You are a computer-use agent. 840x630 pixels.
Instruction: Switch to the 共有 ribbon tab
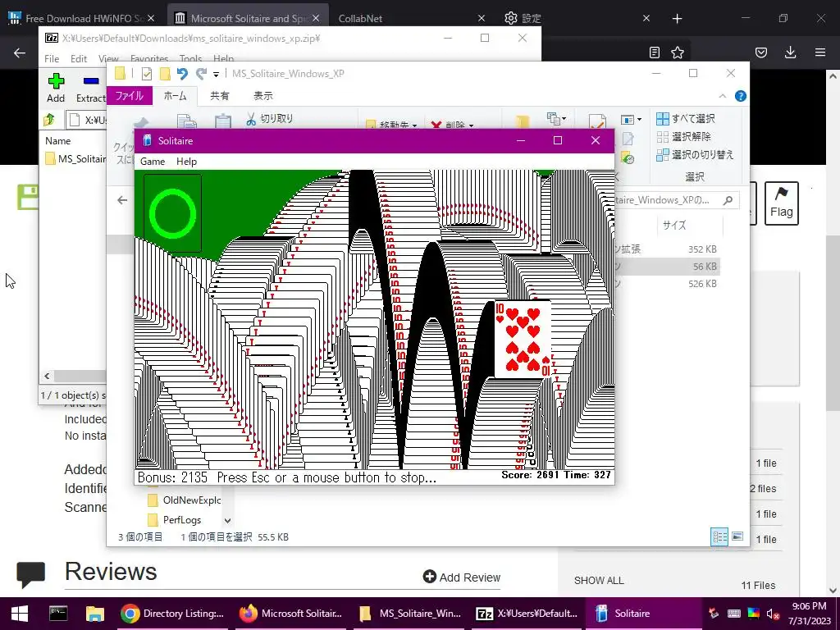(219, 96)
